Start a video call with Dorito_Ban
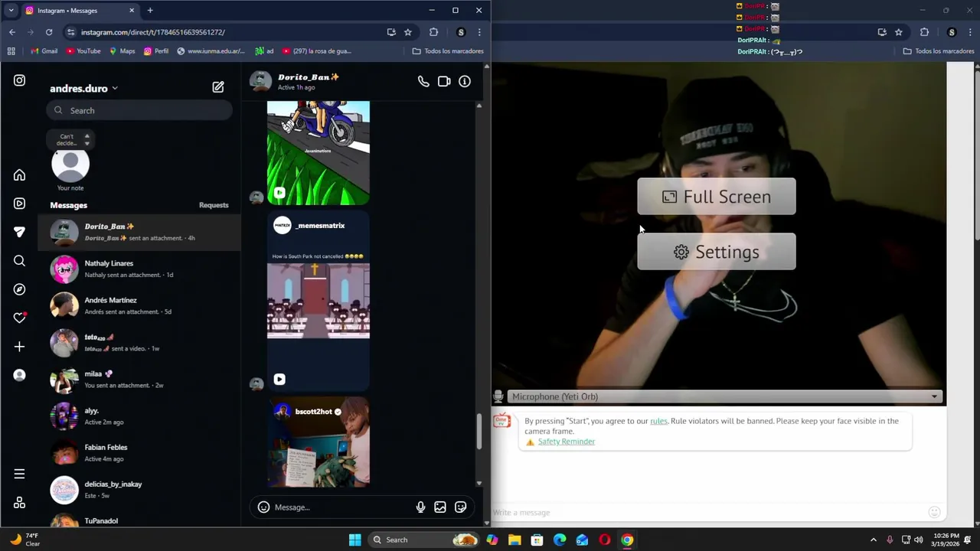980x551 pixels. [x=444, y=81]
